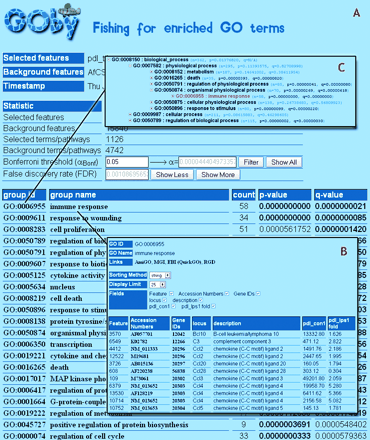Click the Bonferroni threshold input field
Image resolution: width=370 pixels, height=440 pixels.
pyautogui.click(x=127, y=162)
